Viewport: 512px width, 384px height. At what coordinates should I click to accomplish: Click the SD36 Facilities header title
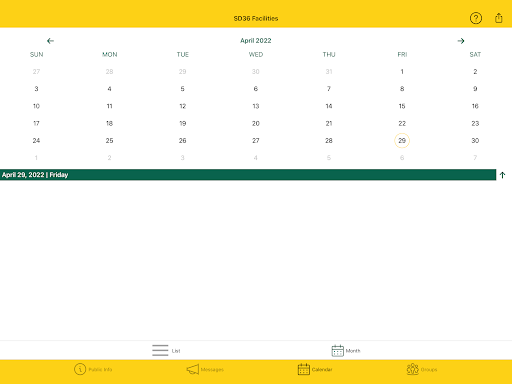pos(256,18)
